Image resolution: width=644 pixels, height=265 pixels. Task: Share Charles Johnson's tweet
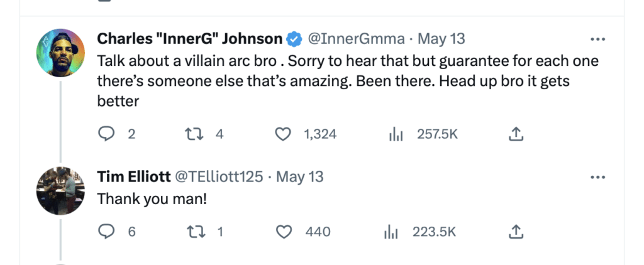tap(515, 134)
